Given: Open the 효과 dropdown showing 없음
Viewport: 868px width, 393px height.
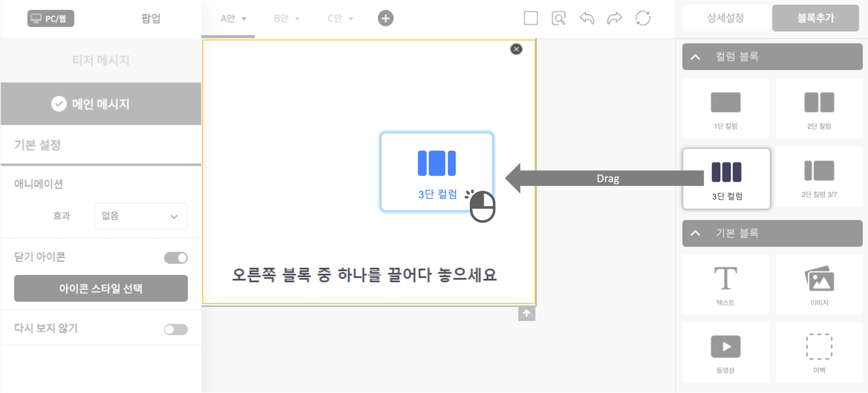Looking at the screenshot, I should click(x=141, y=216).
